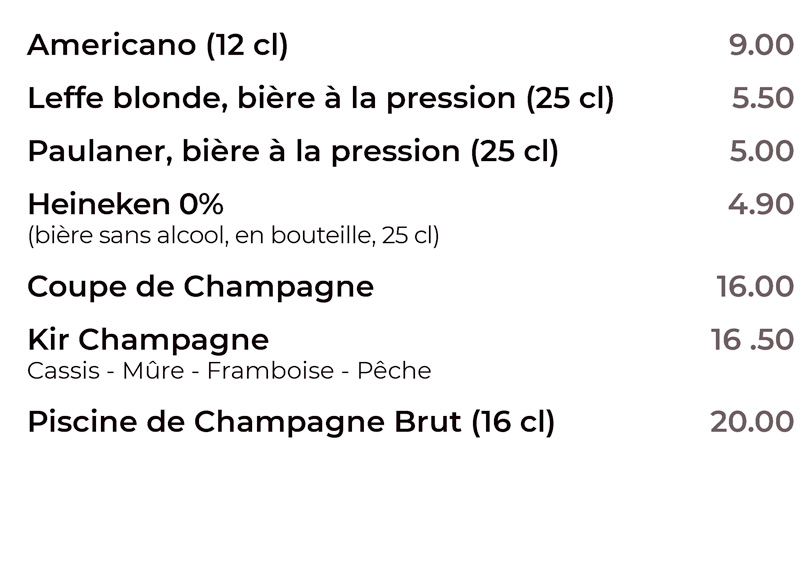Click the 20.00 price for Piscine
800x568 pixels.
click(752, 422)
